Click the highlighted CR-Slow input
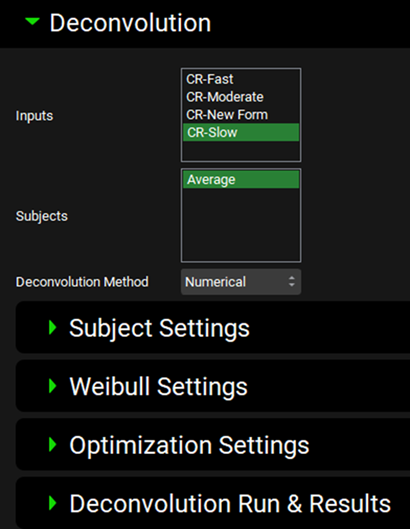The image size is (410, 529). coord(241,132)
